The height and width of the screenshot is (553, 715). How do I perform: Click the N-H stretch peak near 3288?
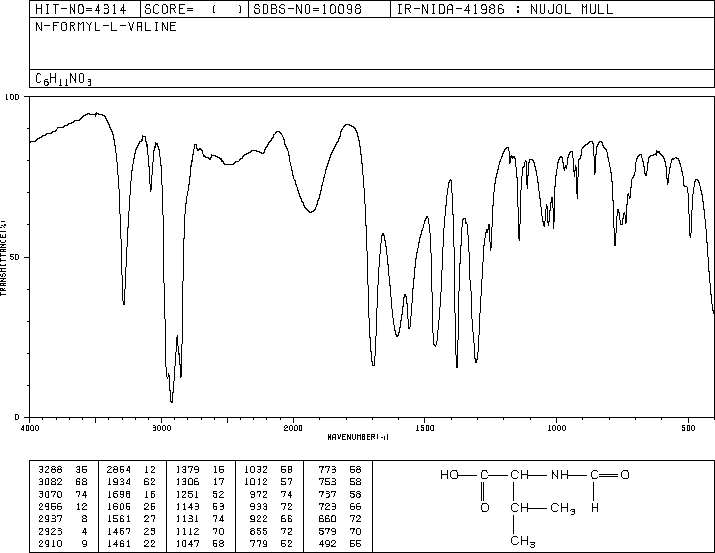124,302
